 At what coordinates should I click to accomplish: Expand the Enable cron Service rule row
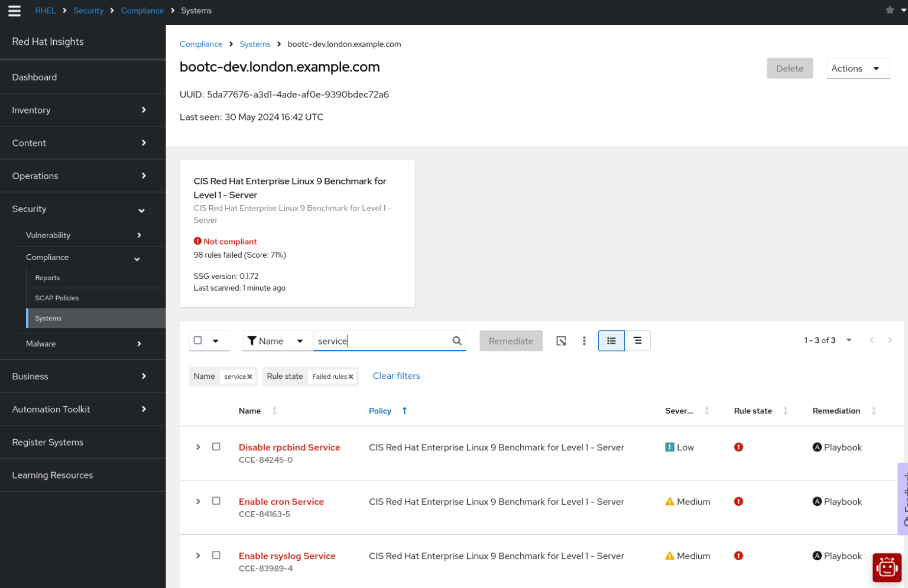[198, 501]
